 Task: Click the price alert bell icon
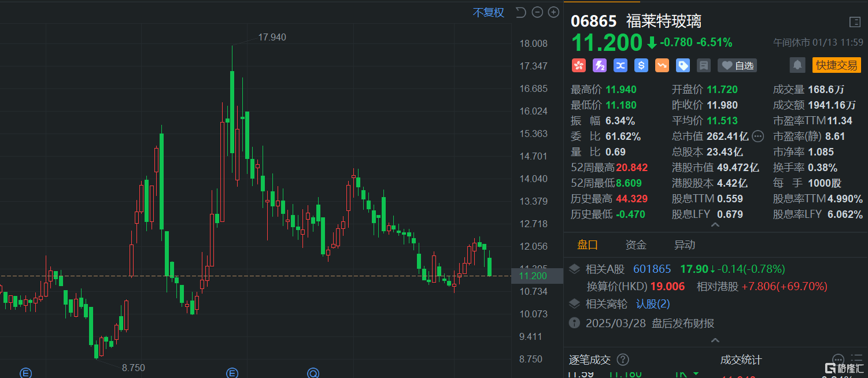797,65
